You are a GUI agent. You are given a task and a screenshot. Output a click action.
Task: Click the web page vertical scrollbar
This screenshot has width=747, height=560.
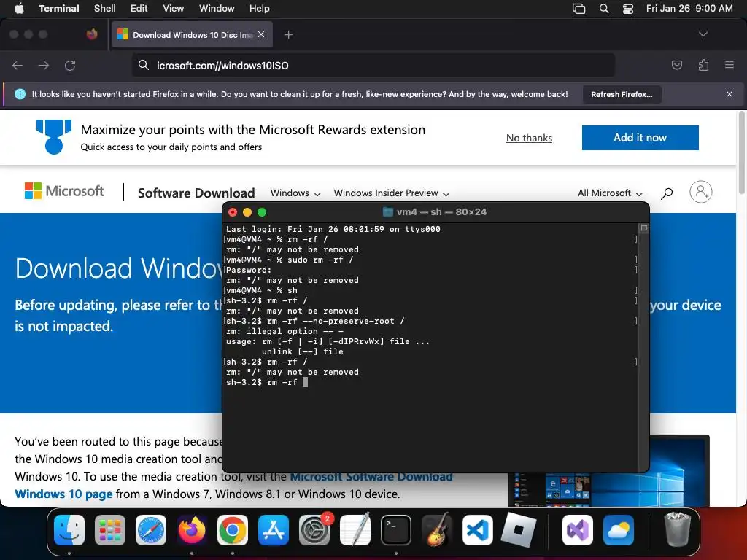(x=741, y=152)
